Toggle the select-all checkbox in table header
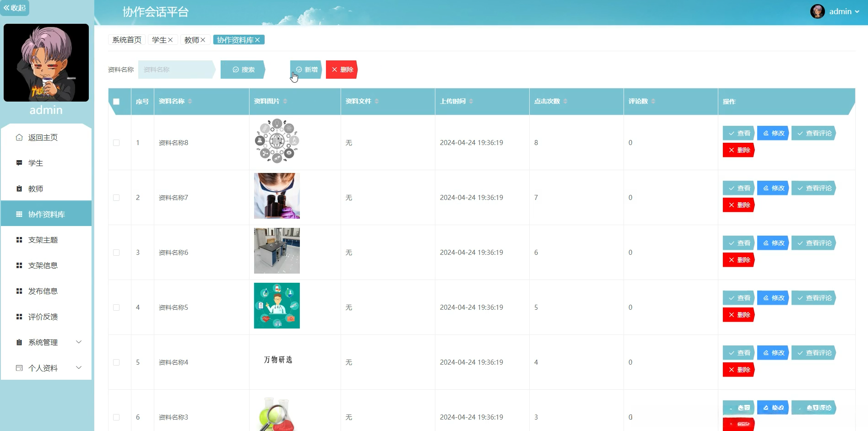The width and height of the screenshot is (868, 431). [x=116, y=102]
